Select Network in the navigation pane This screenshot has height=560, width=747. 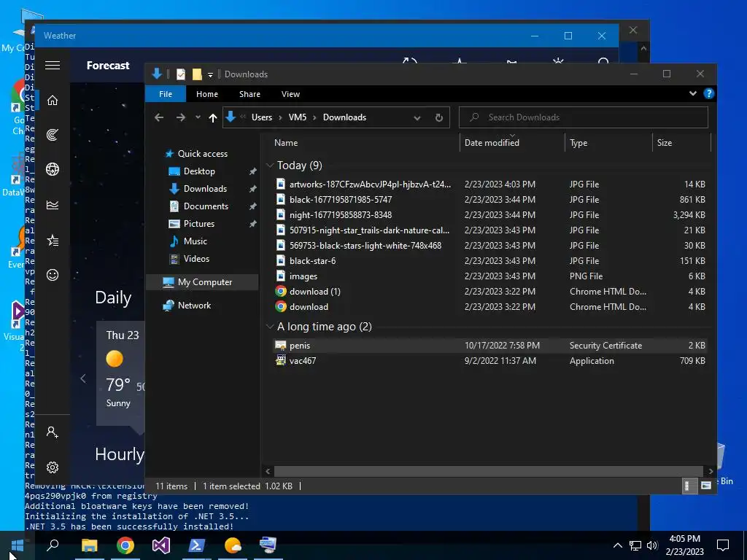(x=194, y=306)
